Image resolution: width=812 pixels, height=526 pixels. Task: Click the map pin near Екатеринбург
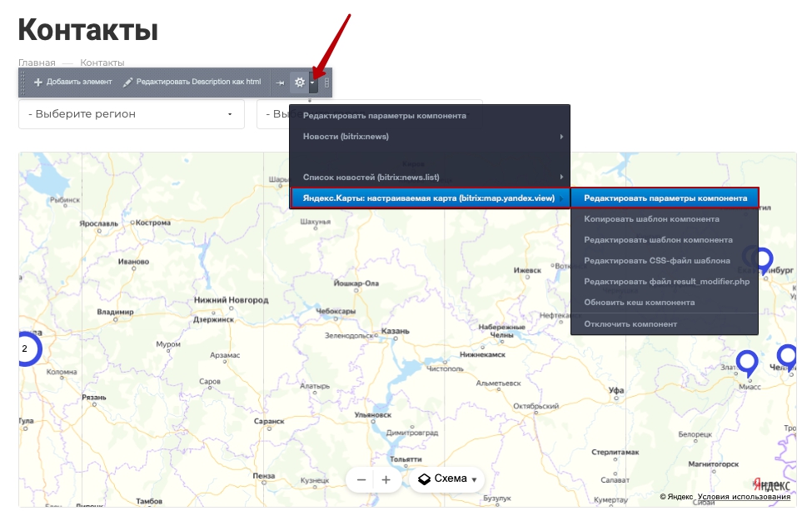point(763,259)
